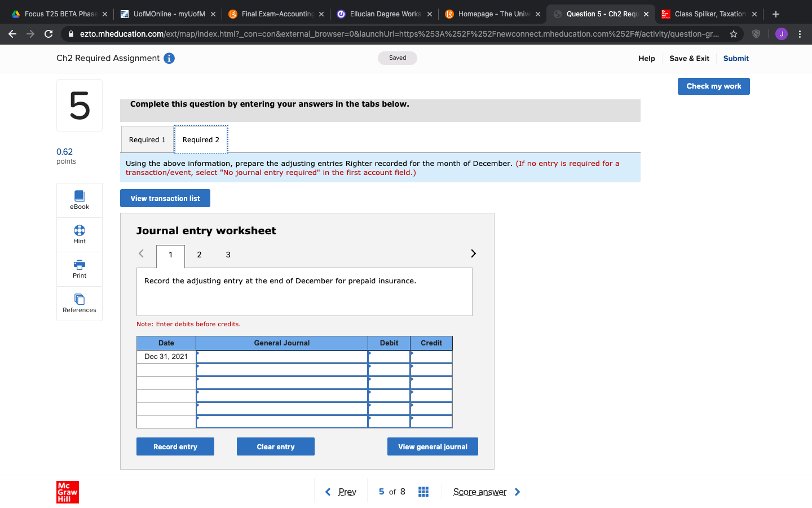Screen dimensions: 812x508
Task: Click the info icon beside Ch2 Required Assignment
Action: pos(169,58)
